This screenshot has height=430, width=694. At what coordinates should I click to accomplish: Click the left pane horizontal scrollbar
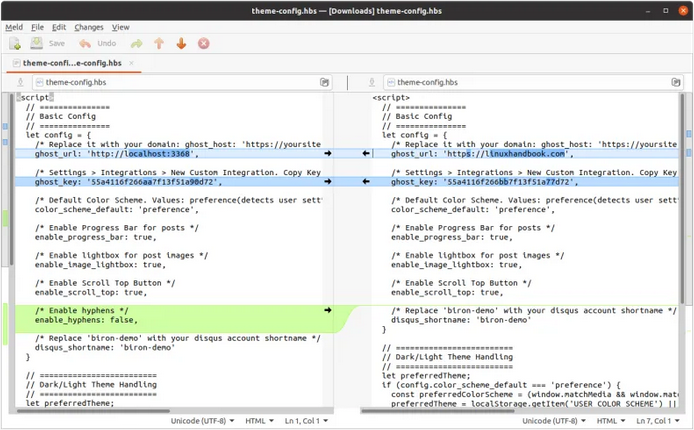(x=93, y=411)
